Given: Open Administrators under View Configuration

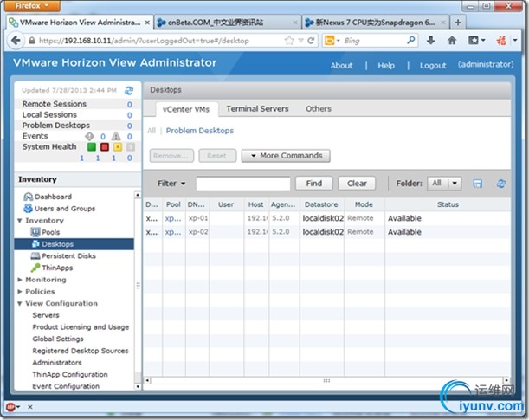Looking at the screenshot, I should 57,363.
